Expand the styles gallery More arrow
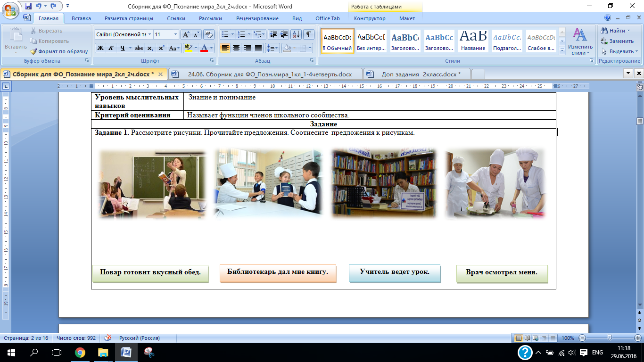Image resolution: width=644 pixels, height=362 pixels. click(x=561, y=51)
